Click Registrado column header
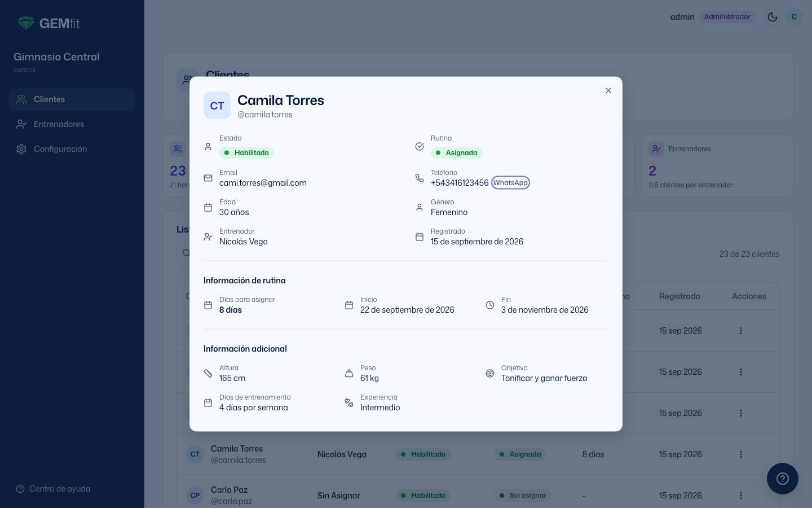The width and height of the screenshot is (812, 508). pyautogui.click(x=679, y=296)
